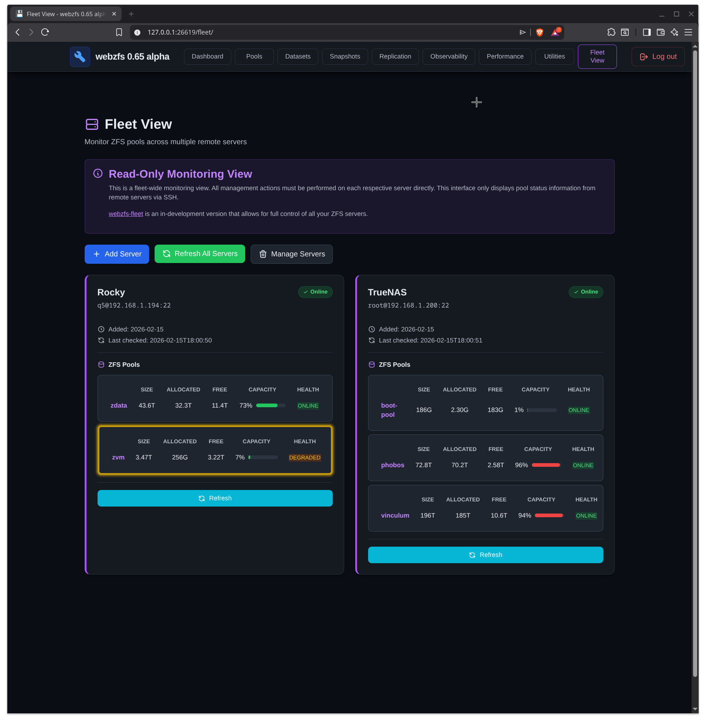
Task: Click the bookmark icon in the address bar
Action: tap(119, 32)
